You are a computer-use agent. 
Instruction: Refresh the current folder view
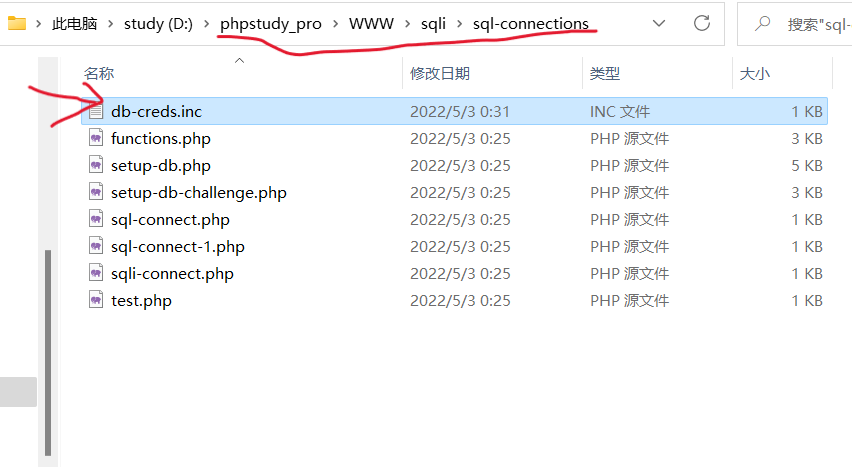point(701,23)
